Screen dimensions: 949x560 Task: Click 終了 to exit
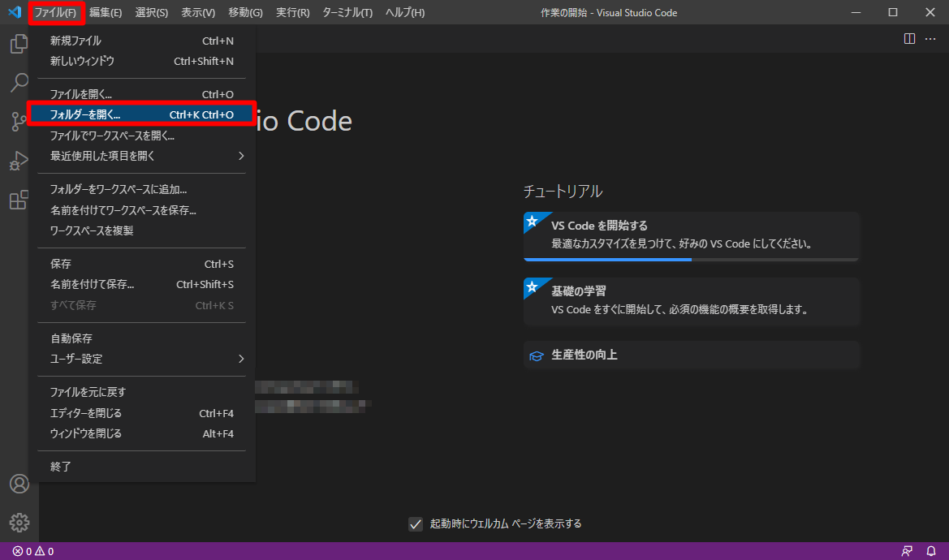pos(141,467)
